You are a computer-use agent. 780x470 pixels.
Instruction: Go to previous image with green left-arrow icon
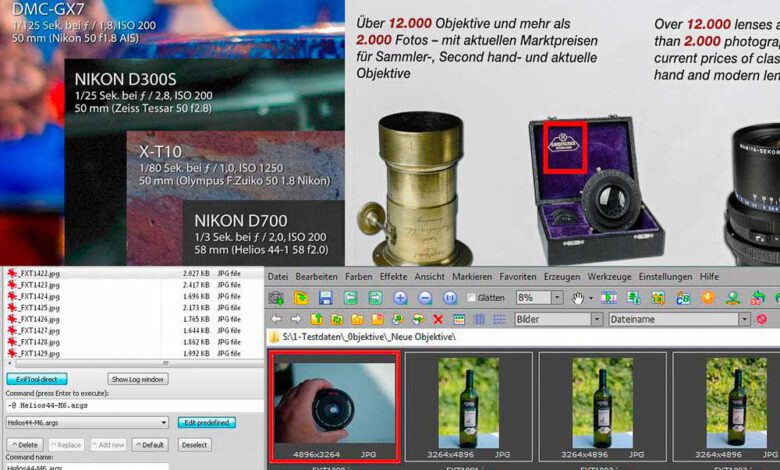point(351,298)
